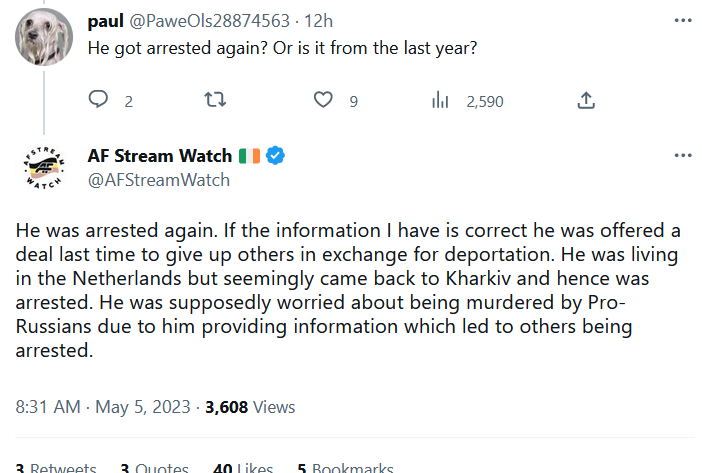The width and height of the screenshot is (702, 473).
Task: Click share icon on paul's tweet
Action: pyautogui.click(x=587, y=100)
